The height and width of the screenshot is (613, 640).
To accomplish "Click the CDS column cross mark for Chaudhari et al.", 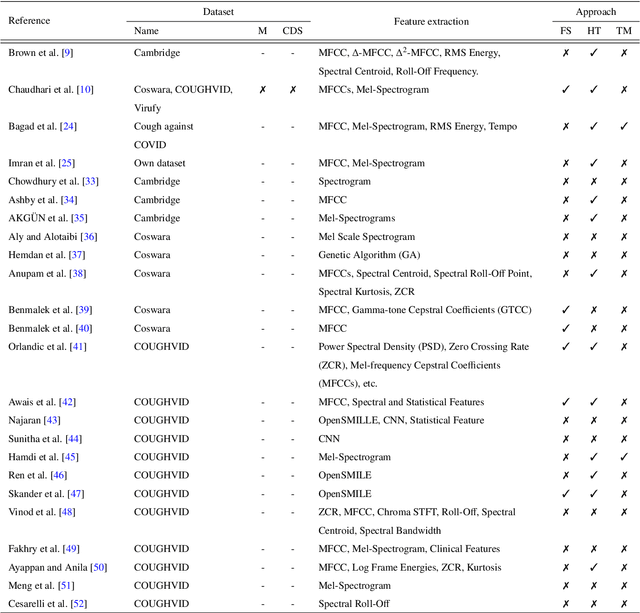I will click(292, 89).
